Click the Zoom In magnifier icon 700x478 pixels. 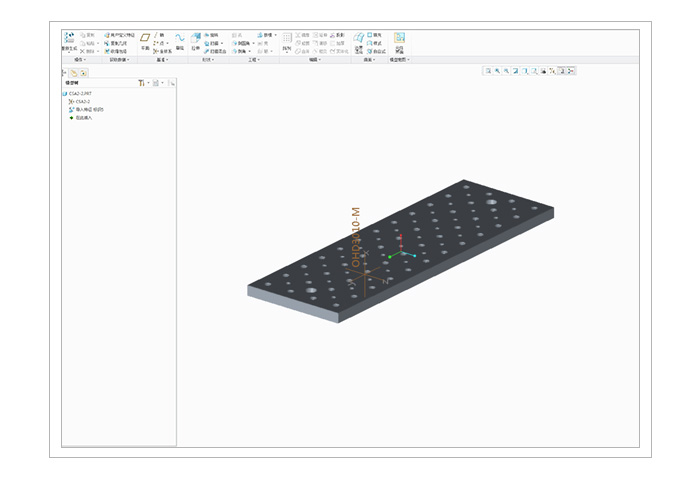click(x=498, y=71)
